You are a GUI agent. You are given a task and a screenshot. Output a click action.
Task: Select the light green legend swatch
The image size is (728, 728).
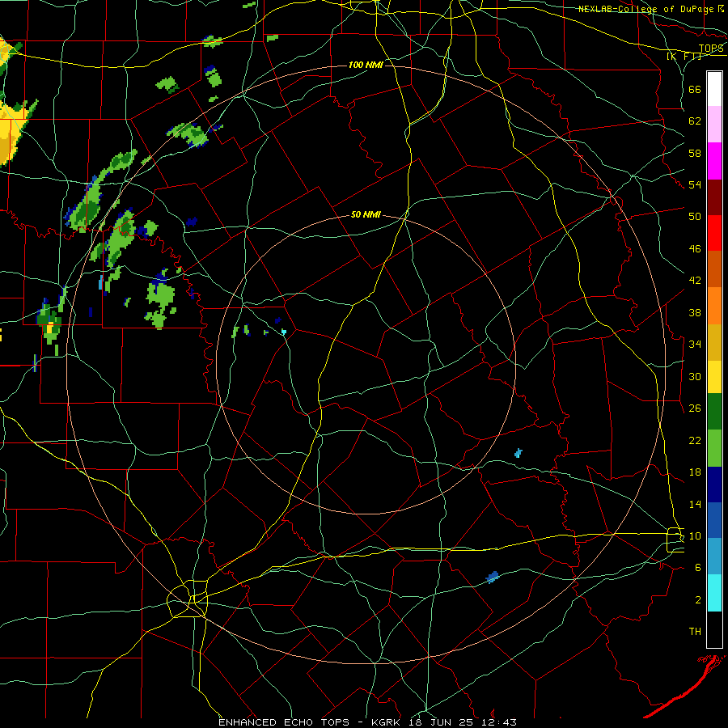pyautogui.click(x=714, y=448)
